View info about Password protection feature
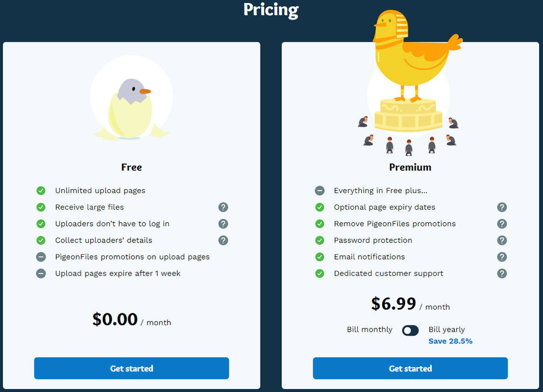Viewport: 543px width, 392px height. click(502, 241)
